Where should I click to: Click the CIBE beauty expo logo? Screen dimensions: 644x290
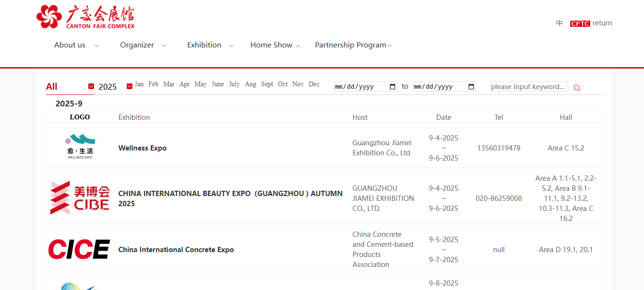79,197
